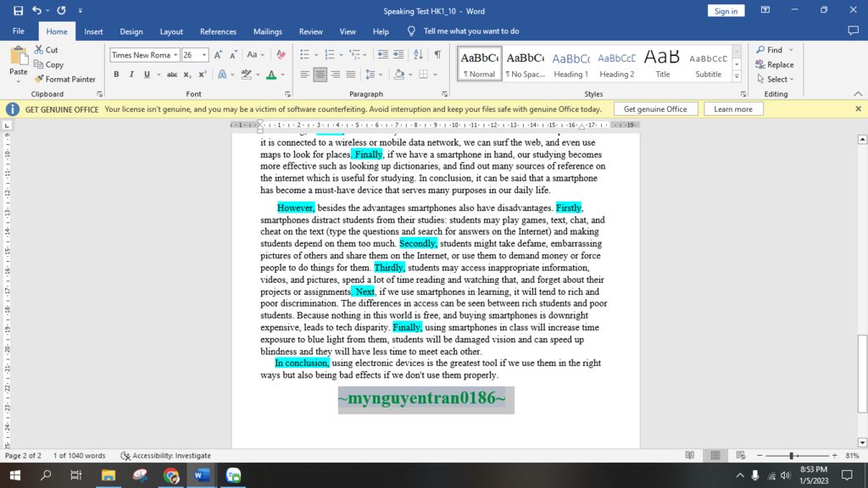The height and width of the screenshot is (488, 868).
Task: Open the font size dropdown
Action: (204, 55)
